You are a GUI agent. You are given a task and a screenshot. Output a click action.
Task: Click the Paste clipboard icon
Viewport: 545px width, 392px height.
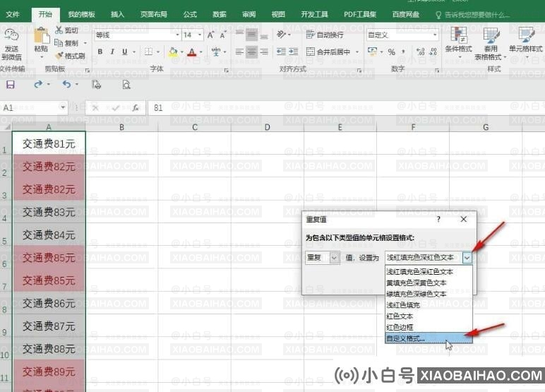41,36
